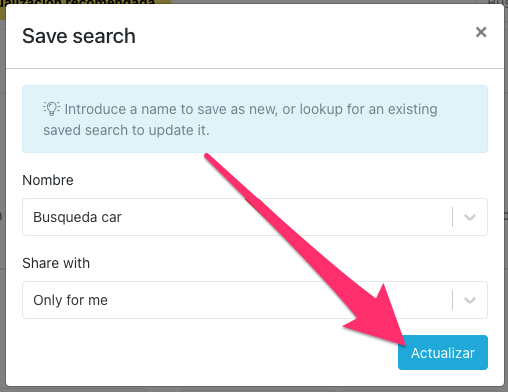Expand the Nombre dropdown chevron

(x=470, y=217)
